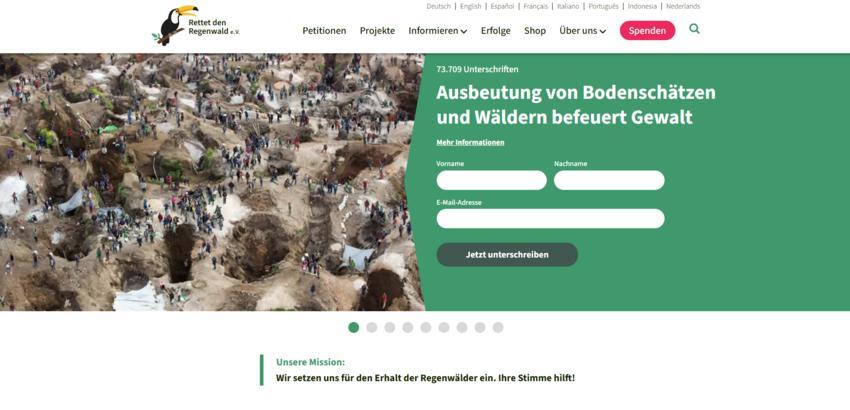The image size is (850, 410).
Task: Open the Projekte menu item
Action: coord(377,31)
